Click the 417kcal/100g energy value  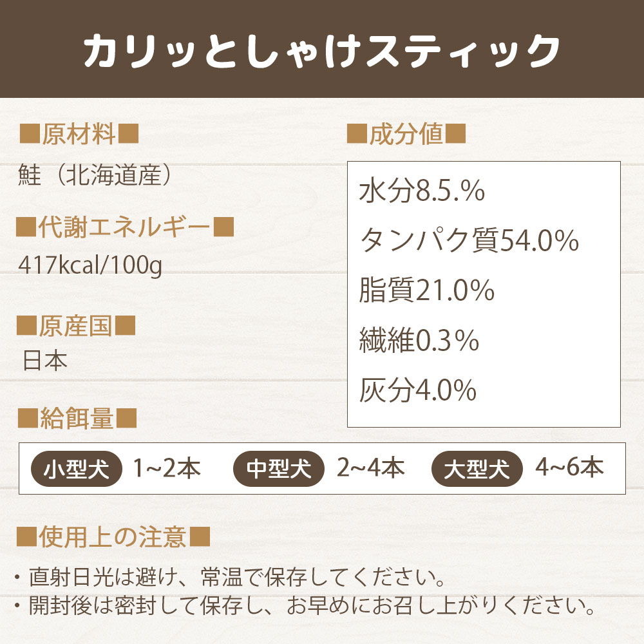tap(90, 265)
